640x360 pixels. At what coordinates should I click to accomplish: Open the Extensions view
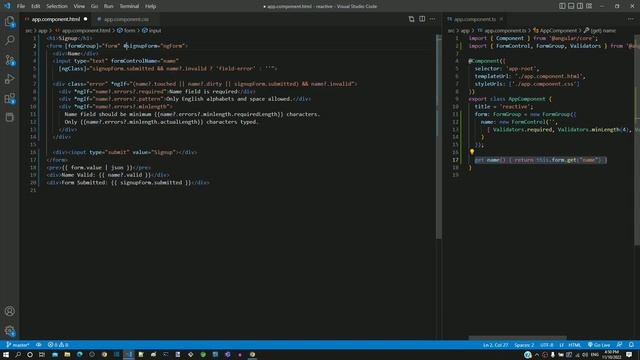point(9,99)
